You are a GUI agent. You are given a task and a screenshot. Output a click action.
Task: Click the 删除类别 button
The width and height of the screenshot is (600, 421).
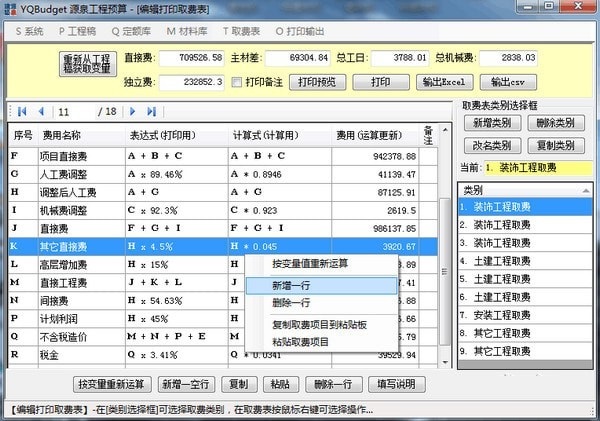[556, 123]
